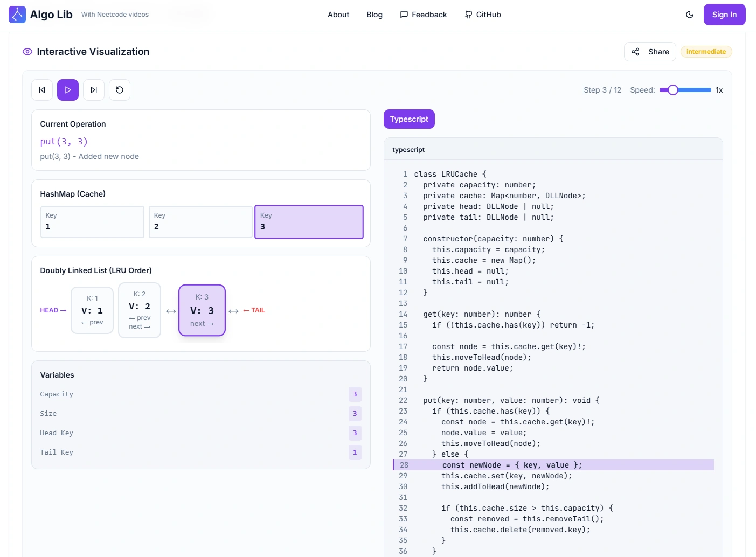Play the visualization animation
This screenshot has width=756, height=557.
[x=68, y=90]
